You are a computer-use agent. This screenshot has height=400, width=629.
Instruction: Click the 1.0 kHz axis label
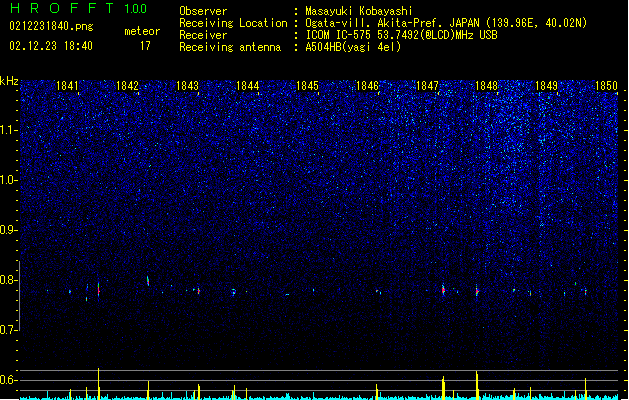(x=9, y=180)
